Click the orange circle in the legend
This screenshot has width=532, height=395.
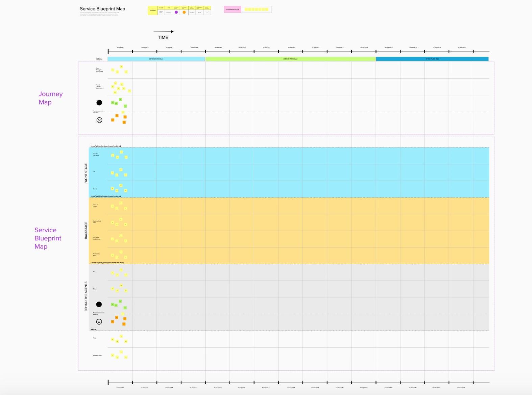coord(184,12)
